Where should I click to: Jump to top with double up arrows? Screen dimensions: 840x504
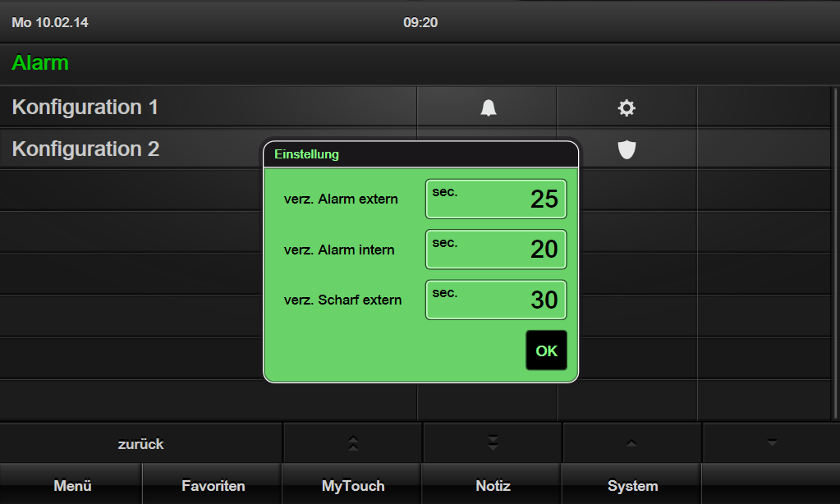point(352,443)
